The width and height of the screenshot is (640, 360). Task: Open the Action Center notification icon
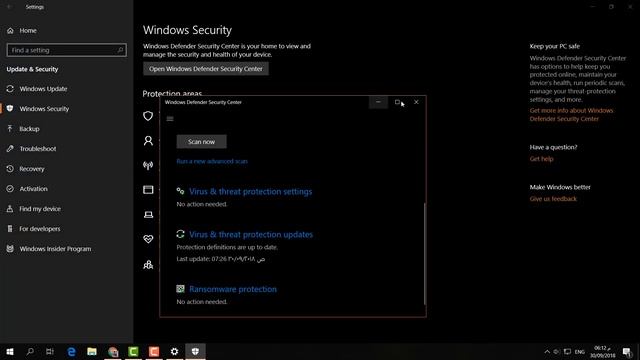627,352
